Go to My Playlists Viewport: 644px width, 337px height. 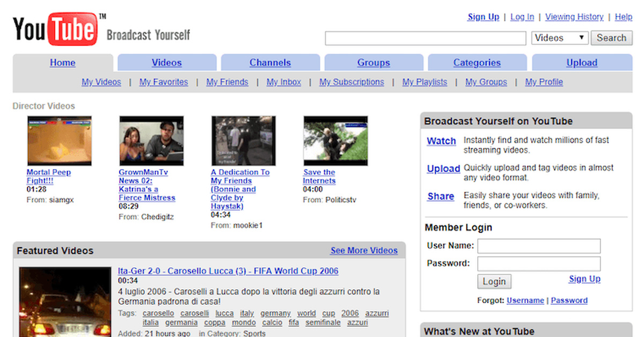click(x=425, y=82)
